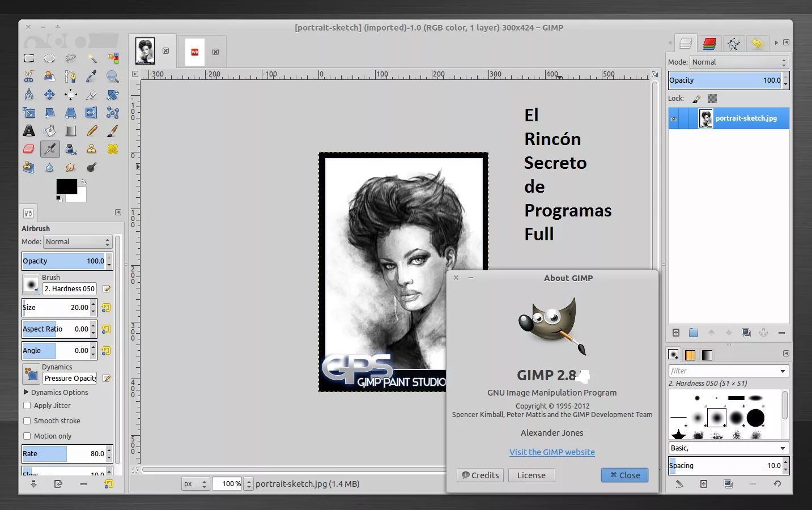
Task: Toggle Size link to brush default
Action: (106, 308)
